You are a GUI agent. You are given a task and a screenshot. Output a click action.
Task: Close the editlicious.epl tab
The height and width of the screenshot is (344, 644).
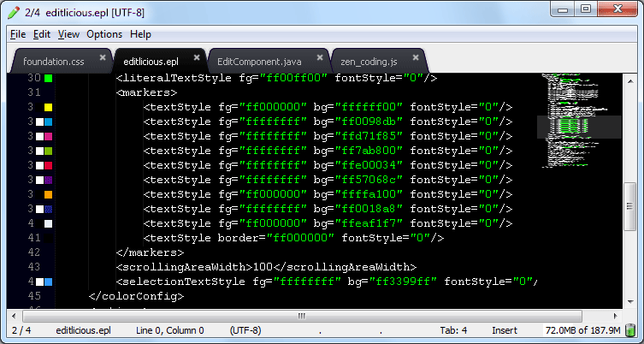[197, 58]
